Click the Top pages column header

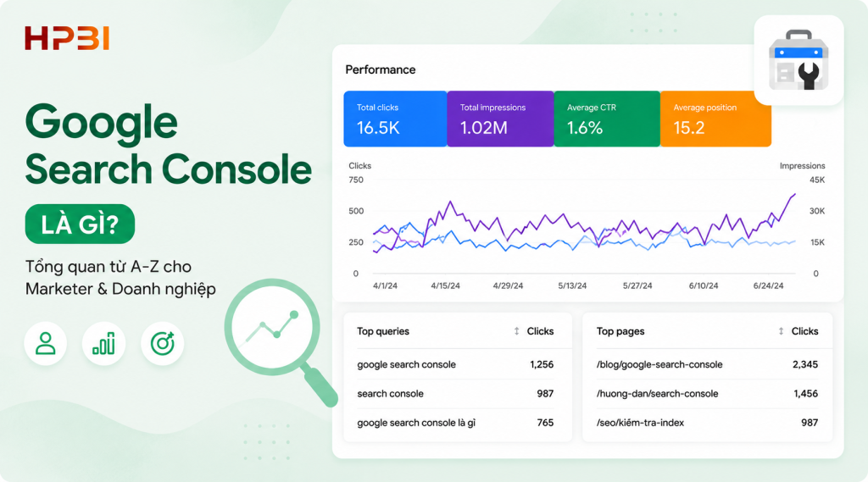click(x=620, y=331)
